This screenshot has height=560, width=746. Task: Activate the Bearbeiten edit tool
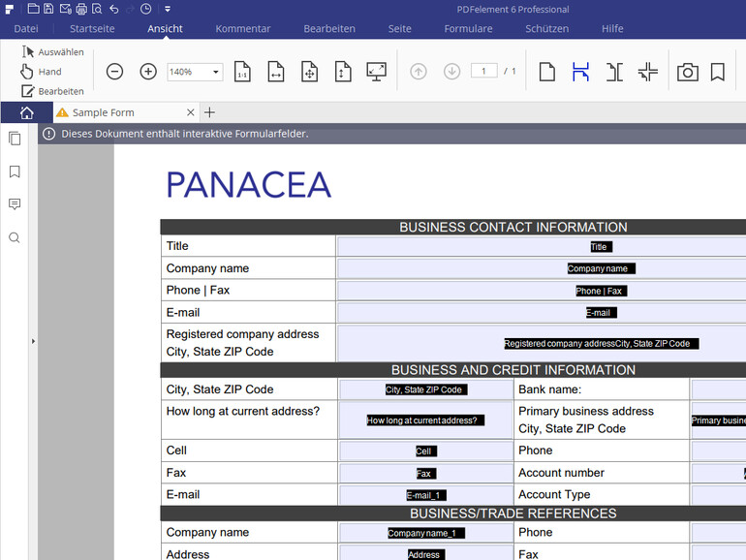pos(53,91)
